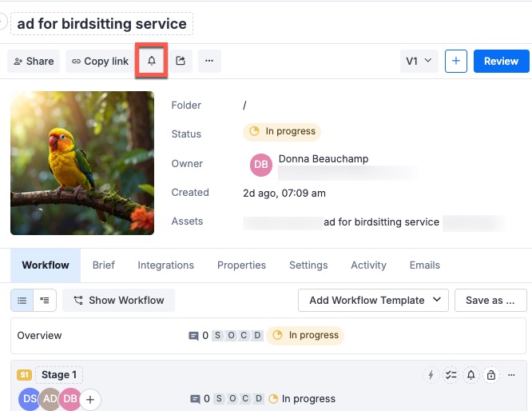532x411 pixels.
Task: Open the V1 version dropdown
Action: [x=419, y=61]
